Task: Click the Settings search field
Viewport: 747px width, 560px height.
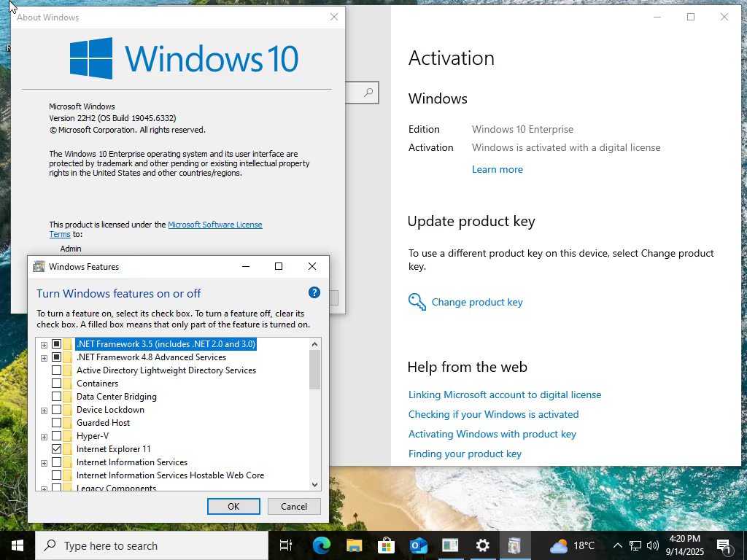Action: 361,93
